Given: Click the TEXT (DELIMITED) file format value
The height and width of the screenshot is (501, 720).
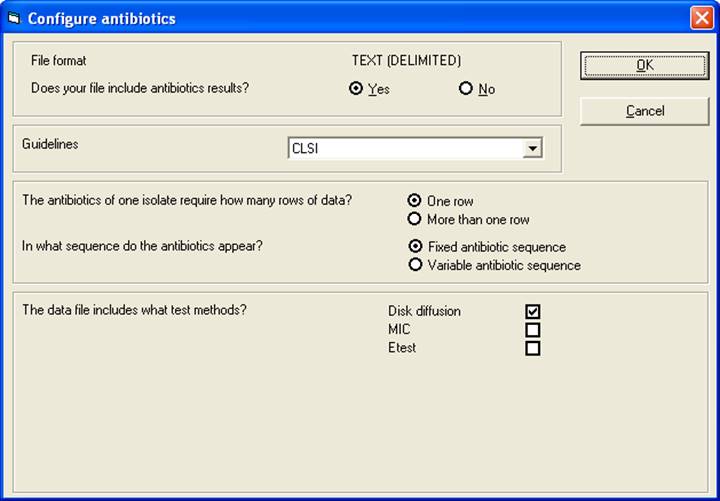Looking at the screenshot, I should click(406, 61).
